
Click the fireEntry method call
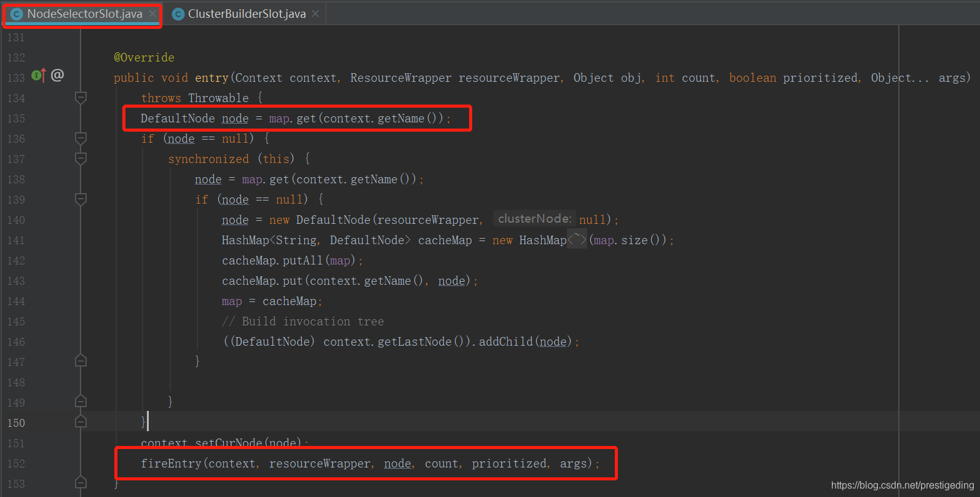click(171, 463)
